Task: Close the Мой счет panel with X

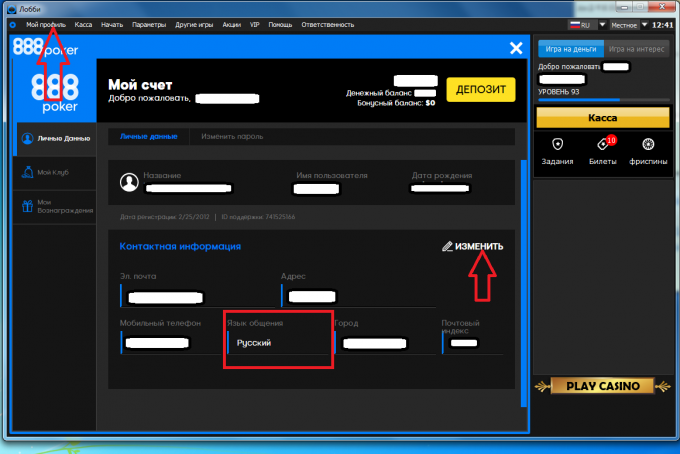Action: click(516, 48)
